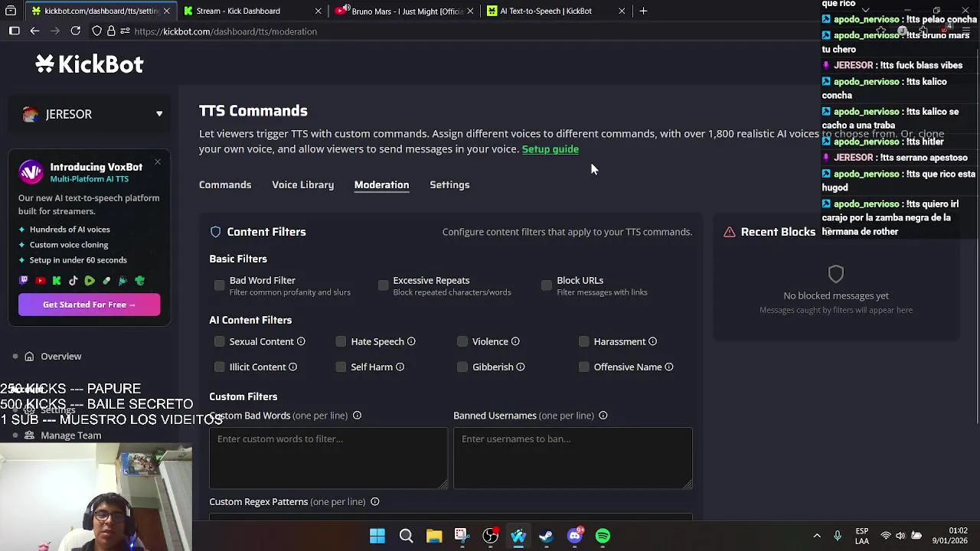Focus the Custom Bad Words text area

tap(328, 458)
